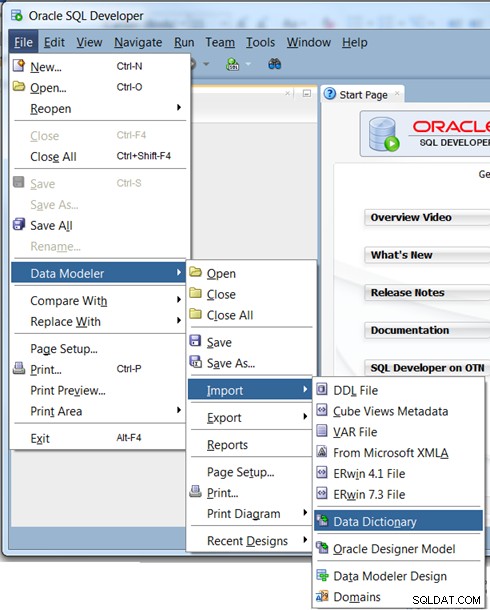Click the highlighted Data Modeler menu item
Screen dimensions: 490x610
pos(98,273)
